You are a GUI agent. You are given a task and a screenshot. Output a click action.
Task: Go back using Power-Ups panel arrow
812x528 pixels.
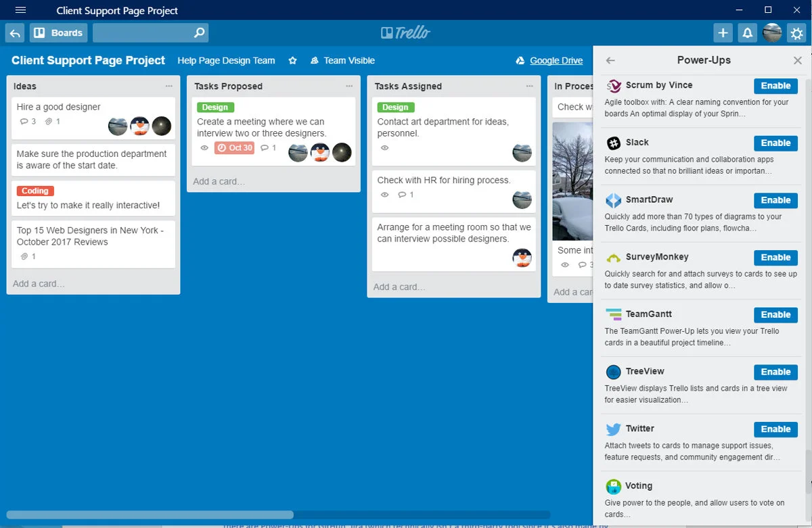click(610, 60)
